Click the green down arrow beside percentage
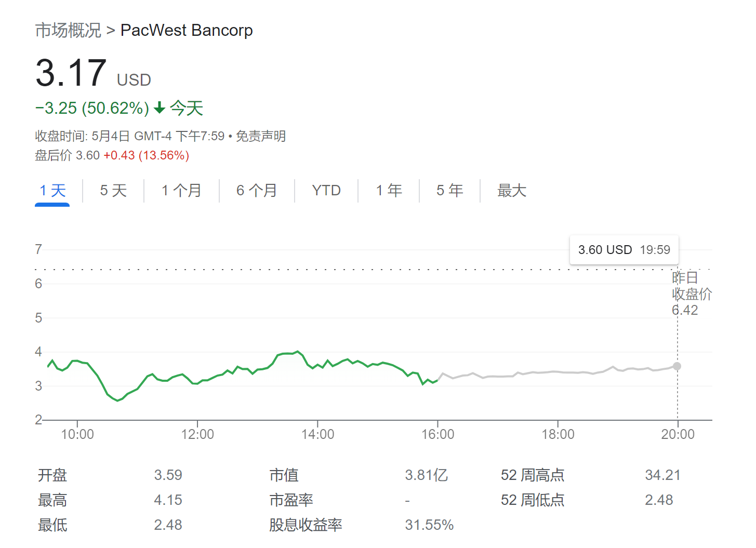Image resolution: width=756 pixels, height=548 pixels. (160, 108)
